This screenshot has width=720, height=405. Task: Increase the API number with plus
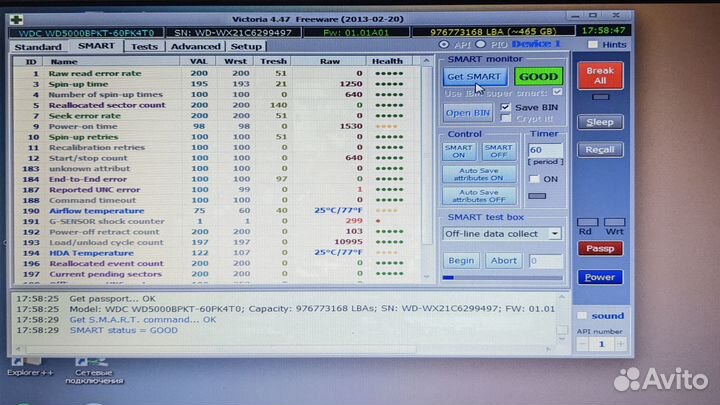[617, 343]
